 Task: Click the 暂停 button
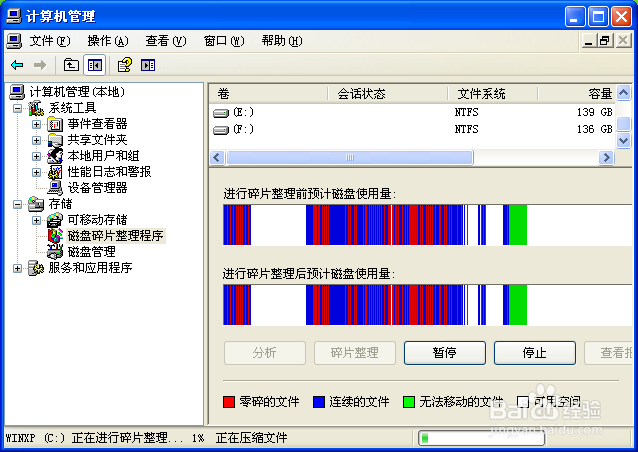[445, 353]
